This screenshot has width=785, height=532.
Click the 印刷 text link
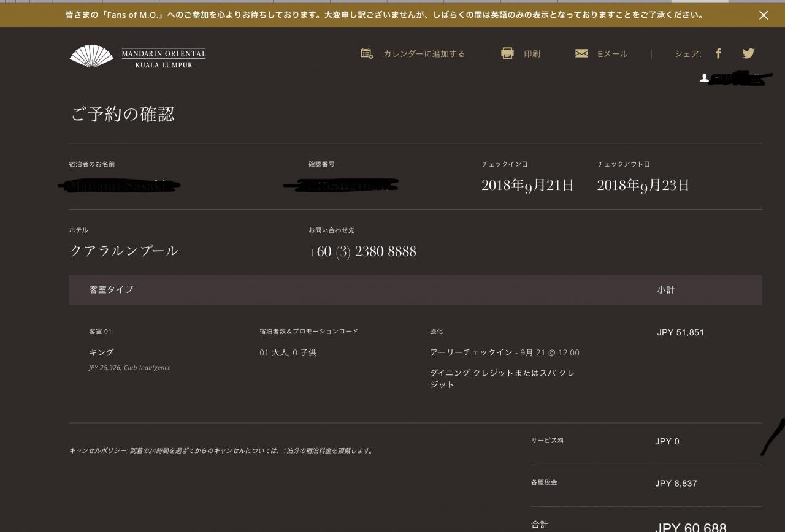coord(532,54)
